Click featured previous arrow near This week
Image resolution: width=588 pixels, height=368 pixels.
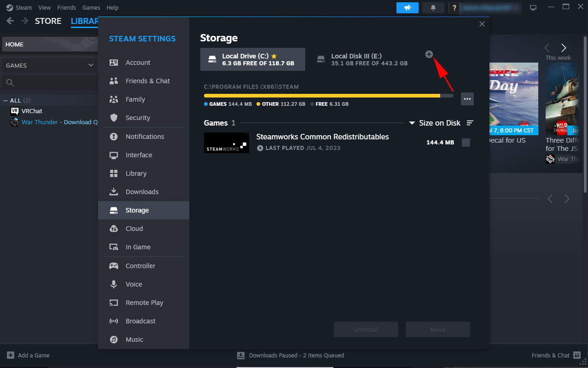[547, 48]
